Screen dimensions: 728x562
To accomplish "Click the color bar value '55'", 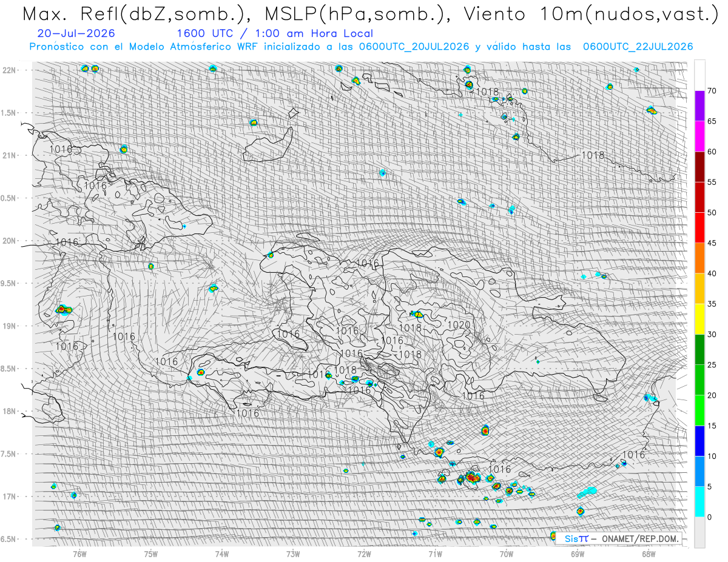I will pos(712,182).
